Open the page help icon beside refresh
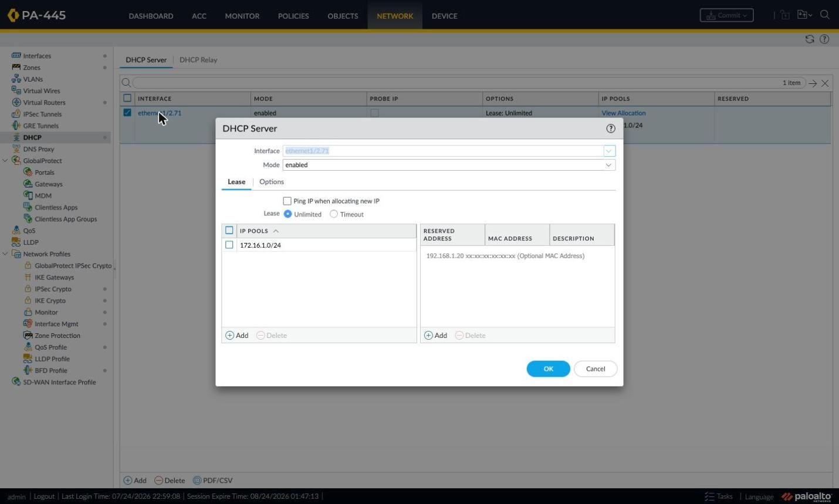The image size is (839, 504). (x=824, y=39)
